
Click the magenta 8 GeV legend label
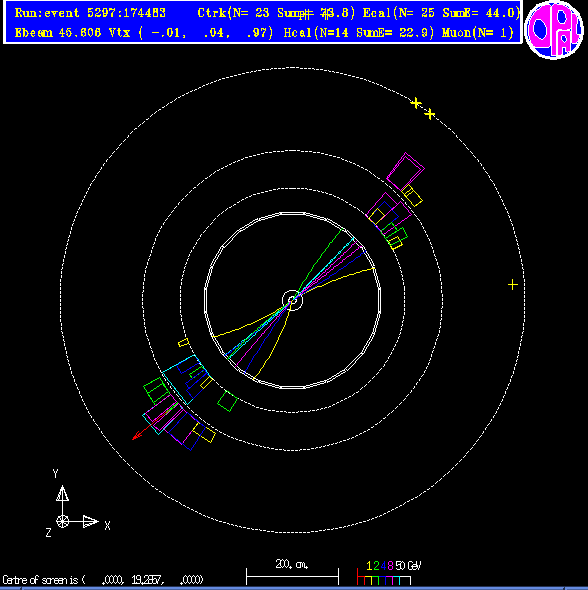[x=390, y=566]
